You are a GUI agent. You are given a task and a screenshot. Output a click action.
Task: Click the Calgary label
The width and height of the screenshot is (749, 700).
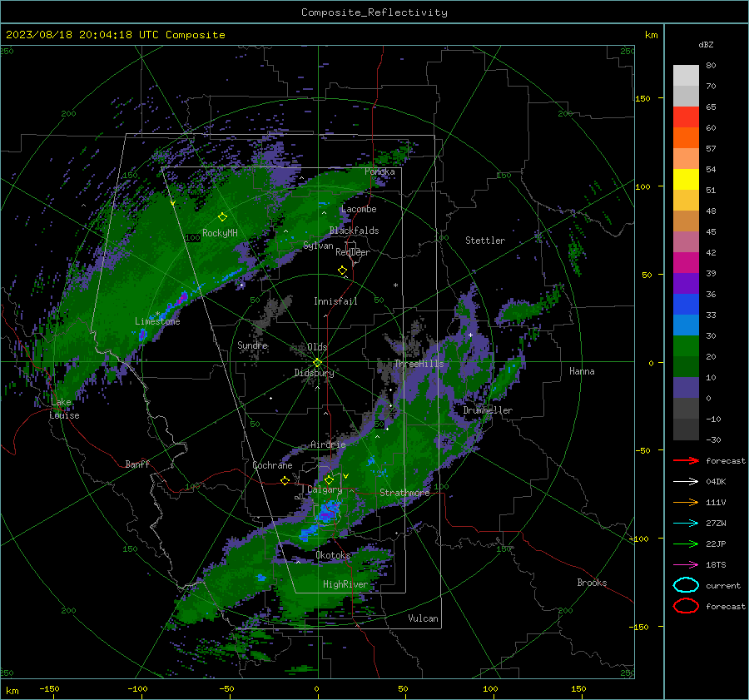[325, 489]
